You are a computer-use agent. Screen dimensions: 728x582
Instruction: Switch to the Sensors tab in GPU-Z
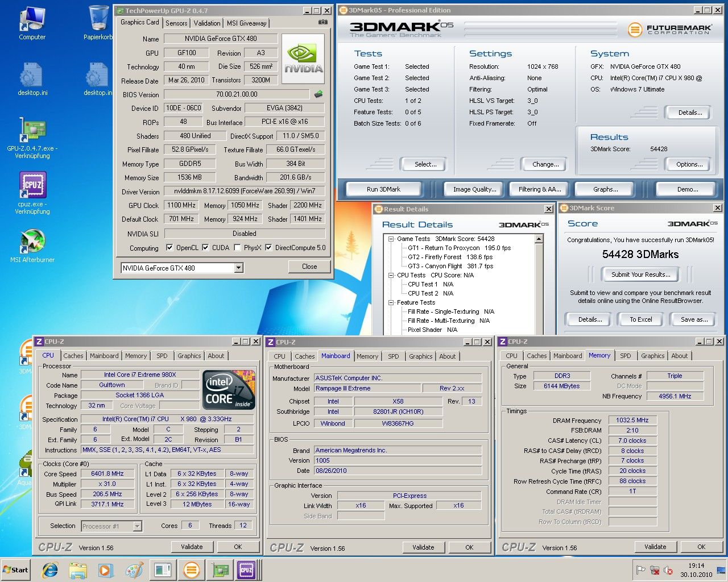[x=176, y=23]
